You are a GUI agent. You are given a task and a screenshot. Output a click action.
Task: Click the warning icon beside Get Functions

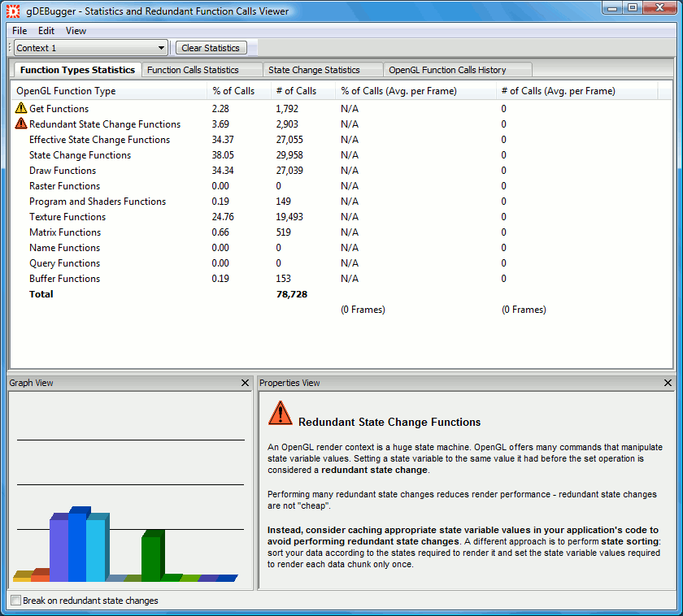pos(21,108)
